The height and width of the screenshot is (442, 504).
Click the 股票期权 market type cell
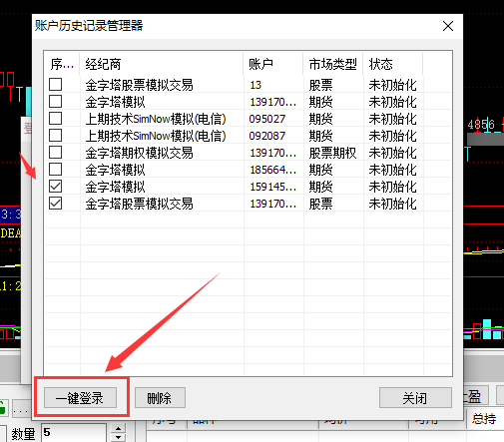coord(332,153)
